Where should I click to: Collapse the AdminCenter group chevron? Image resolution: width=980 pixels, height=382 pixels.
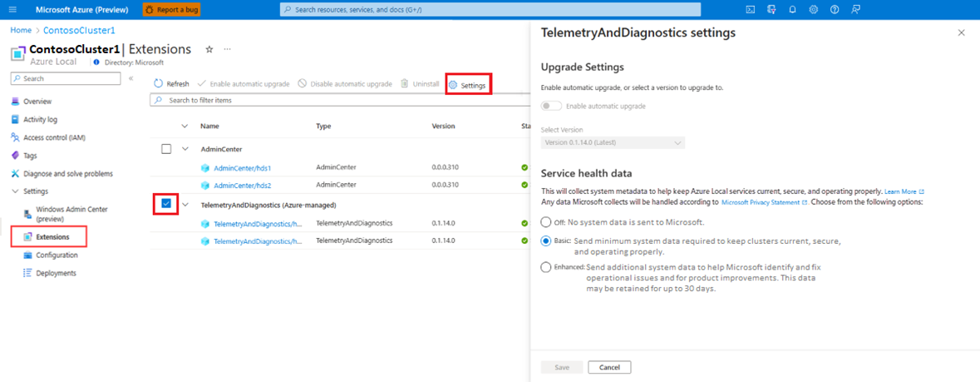(x=185, y=149)
